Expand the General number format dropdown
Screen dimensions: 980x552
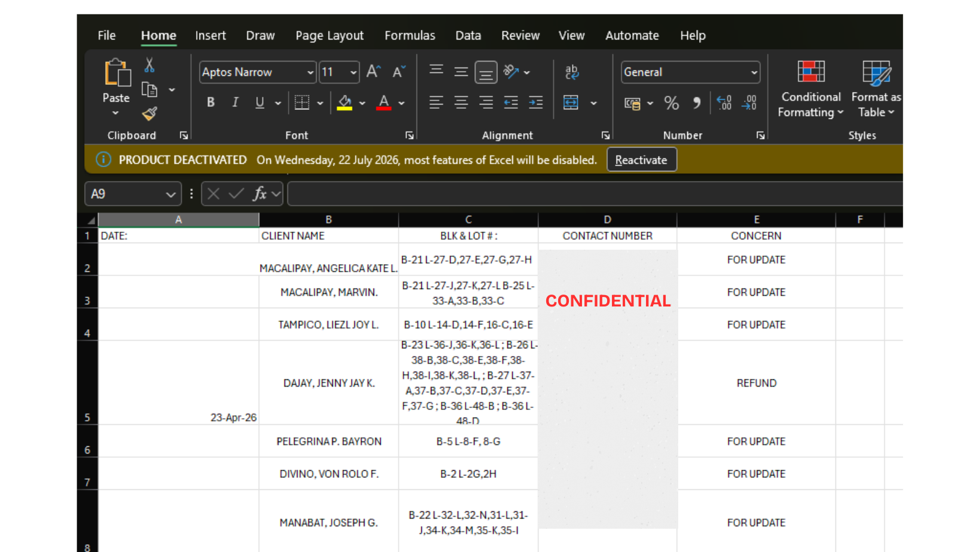coord(754,72)
